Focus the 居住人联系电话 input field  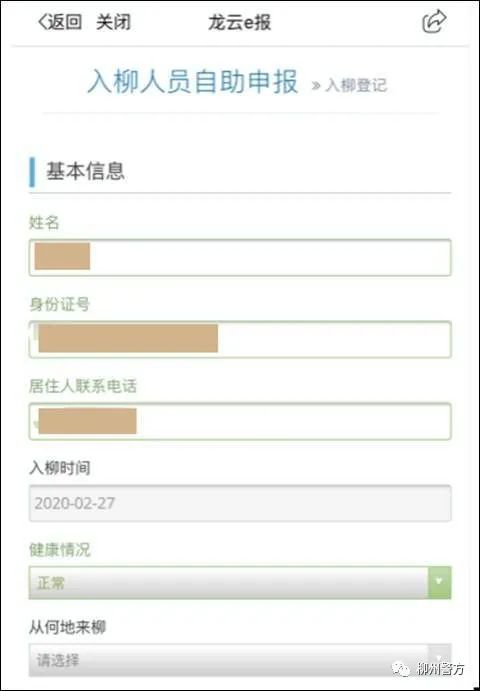click(x=240, y=421)
